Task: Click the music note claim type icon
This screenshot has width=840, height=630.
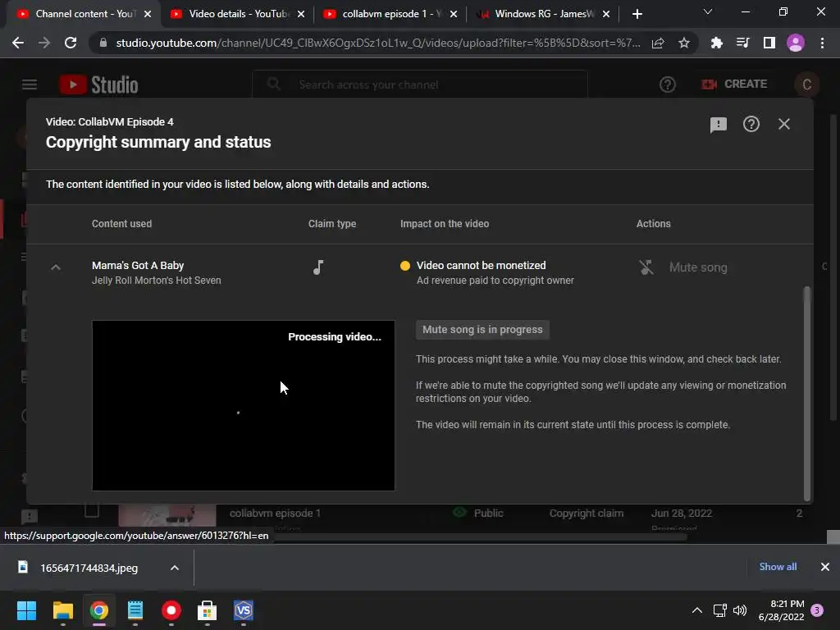Action: (318, 267)
